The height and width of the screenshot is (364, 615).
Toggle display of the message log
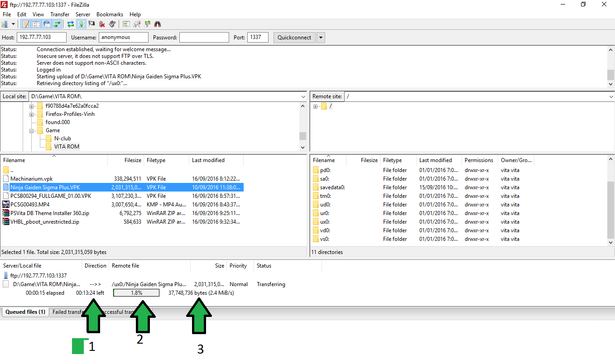(x=26, y=24)
